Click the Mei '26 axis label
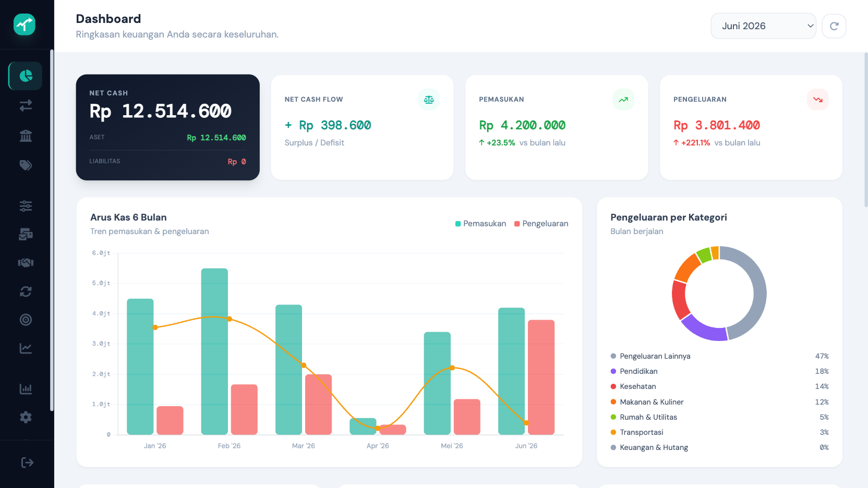868x488 pixels. click(452, 446)
